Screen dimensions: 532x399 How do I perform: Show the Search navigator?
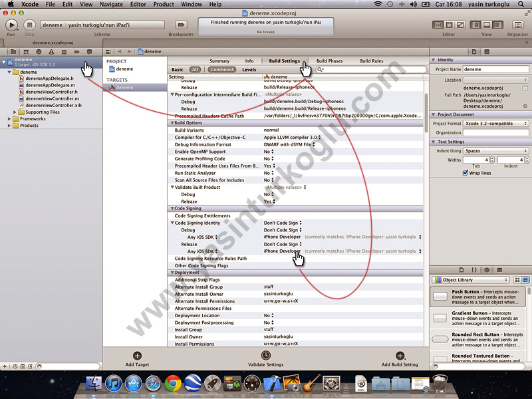(x=39, y=52)
